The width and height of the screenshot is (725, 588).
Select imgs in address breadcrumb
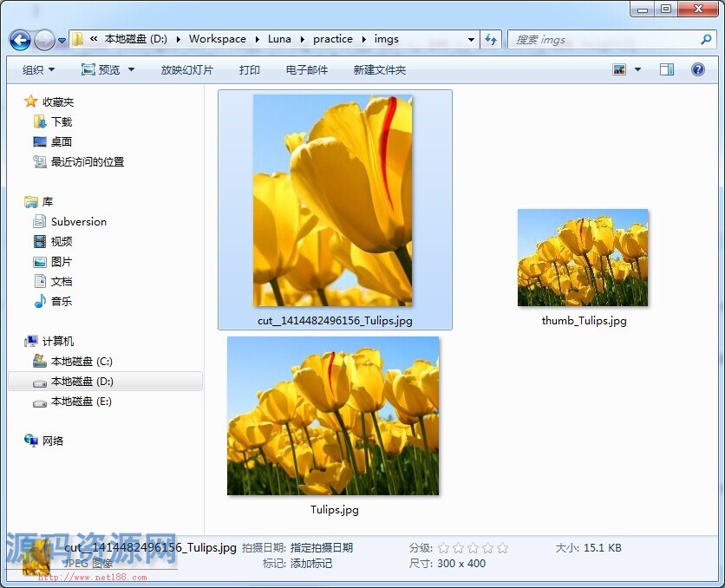click(387, 39)
